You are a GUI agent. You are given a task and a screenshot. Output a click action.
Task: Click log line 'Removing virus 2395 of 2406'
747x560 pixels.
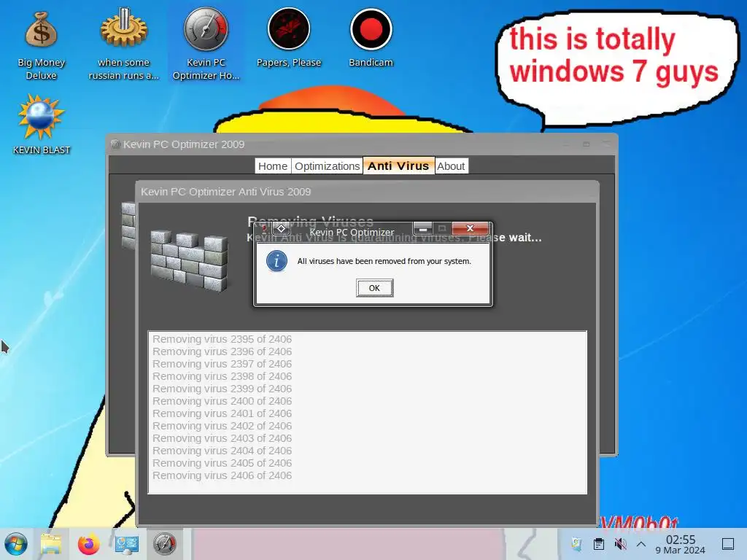click(x=222, y=339)
